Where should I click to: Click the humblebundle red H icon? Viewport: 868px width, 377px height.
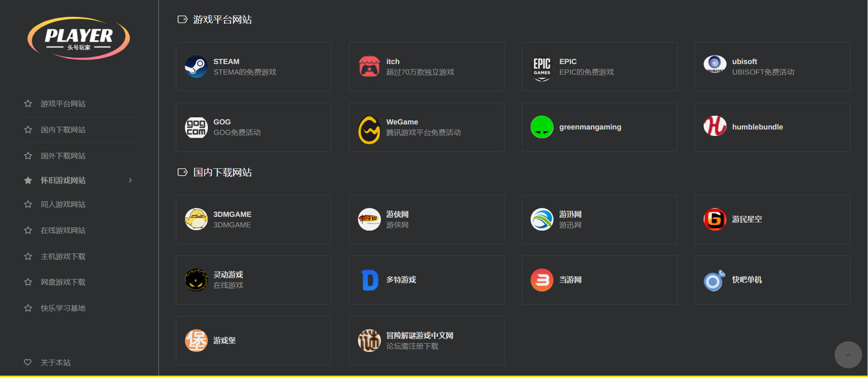pos(715,126)
